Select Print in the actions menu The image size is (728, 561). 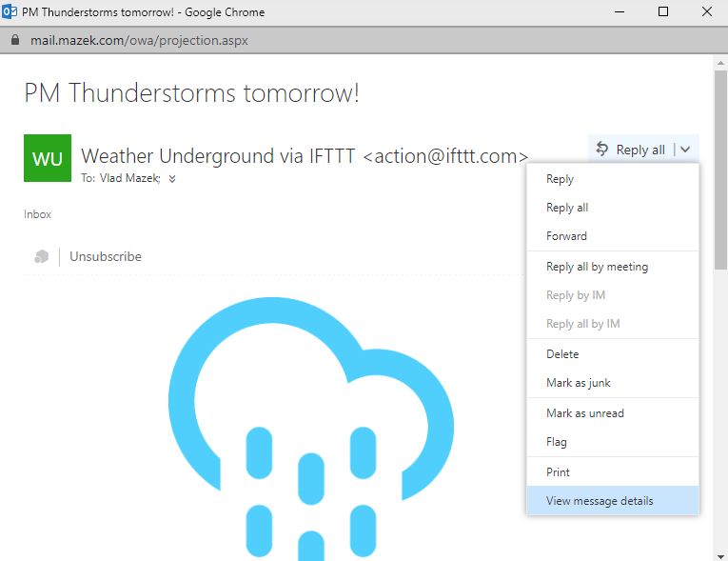(x=559, y=472)
